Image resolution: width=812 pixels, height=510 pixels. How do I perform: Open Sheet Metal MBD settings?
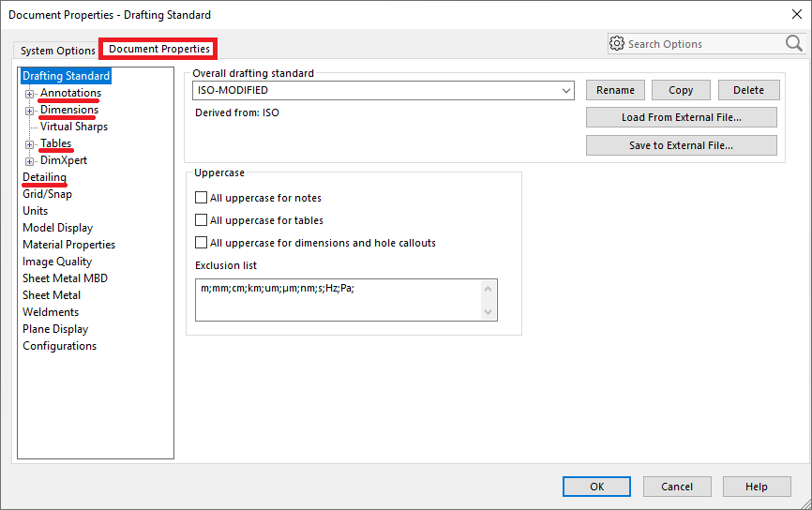[65, 278]
